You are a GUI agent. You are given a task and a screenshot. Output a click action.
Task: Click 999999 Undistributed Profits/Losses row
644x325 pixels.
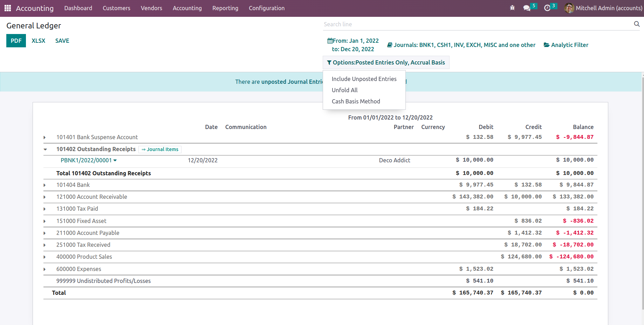320,281
